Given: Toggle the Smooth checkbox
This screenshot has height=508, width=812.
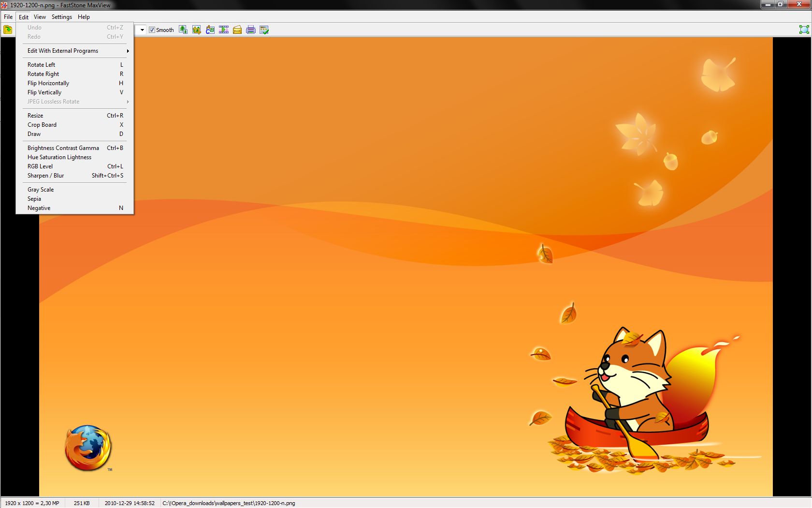Looking at the screenshot, I should point(152,30).
